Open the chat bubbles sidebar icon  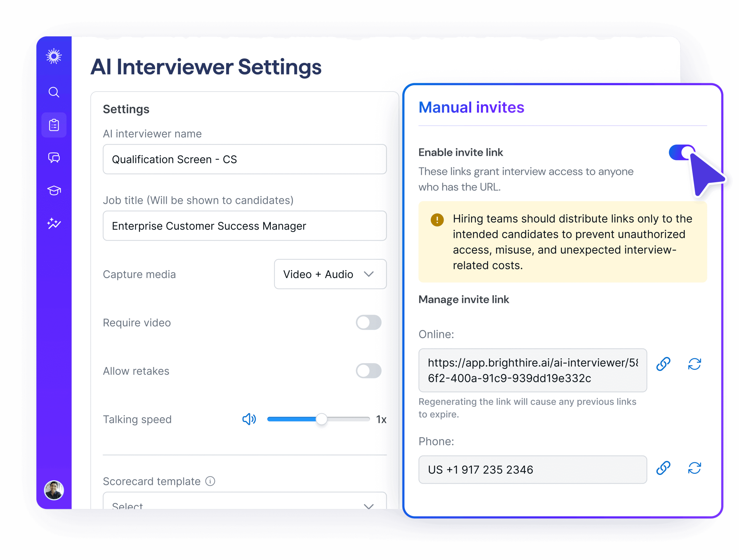click(x=54, y=157)
